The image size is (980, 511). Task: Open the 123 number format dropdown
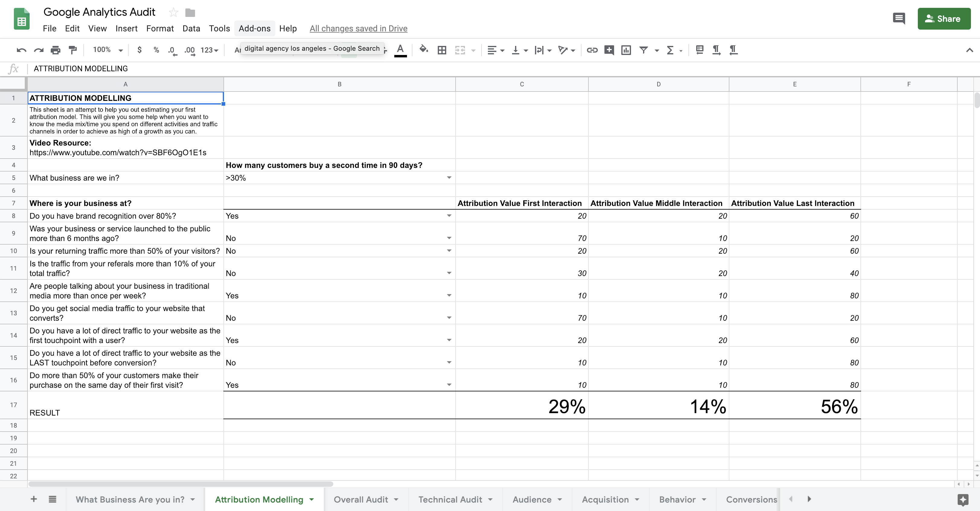coord(209,50)
